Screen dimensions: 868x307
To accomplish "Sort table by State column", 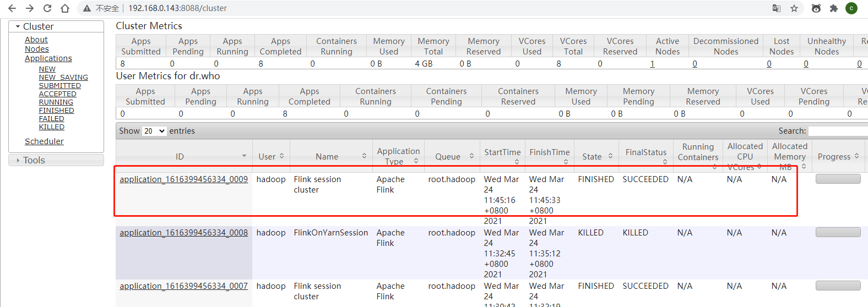I will click(x=596, y=156).
